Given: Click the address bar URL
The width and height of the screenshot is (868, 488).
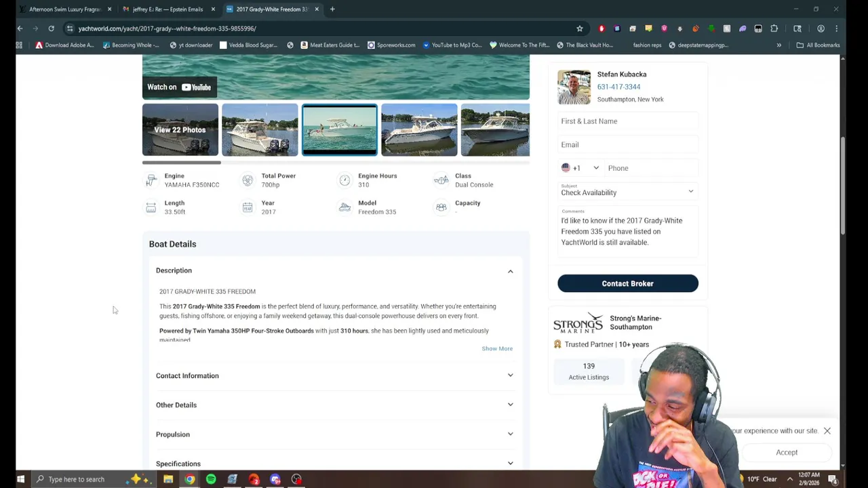Looking at the screenshot, I should click(x=167, y=28).
